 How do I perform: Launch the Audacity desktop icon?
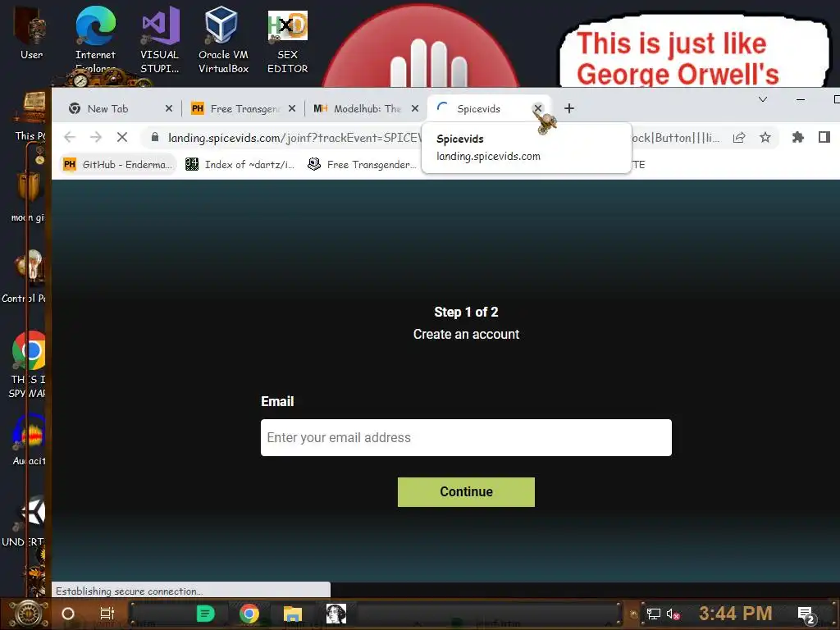coord(30,440)
